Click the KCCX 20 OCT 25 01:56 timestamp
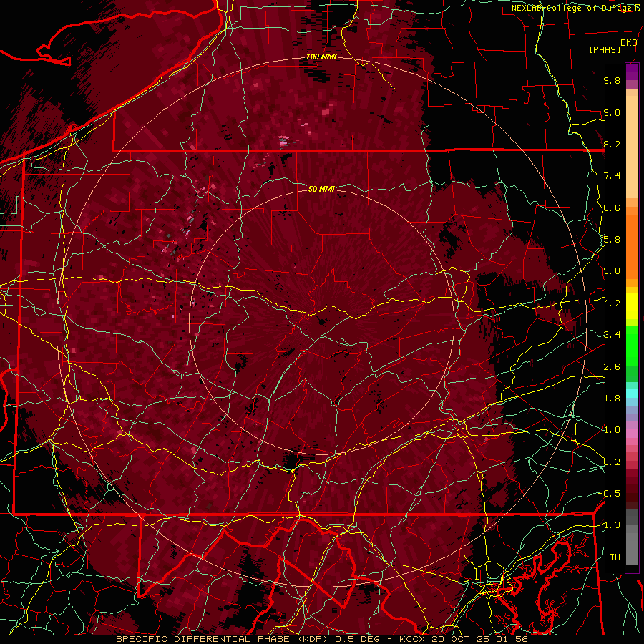This screenshot has height=644, width=644. pyautogui.click(x=463, y=639)
